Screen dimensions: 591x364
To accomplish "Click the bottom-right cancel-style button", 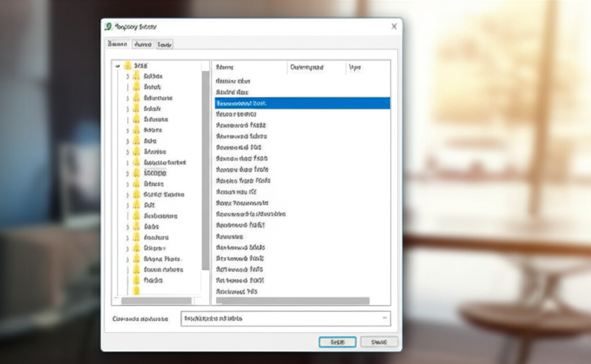I will pyautogui.click(x=379, y=342).
